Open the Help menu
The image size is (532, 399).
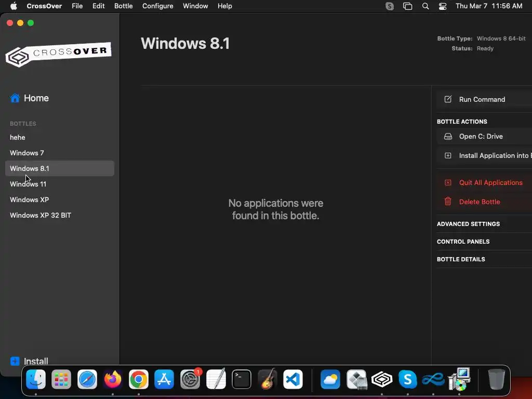pyautogui.click(x=224, y=6)
